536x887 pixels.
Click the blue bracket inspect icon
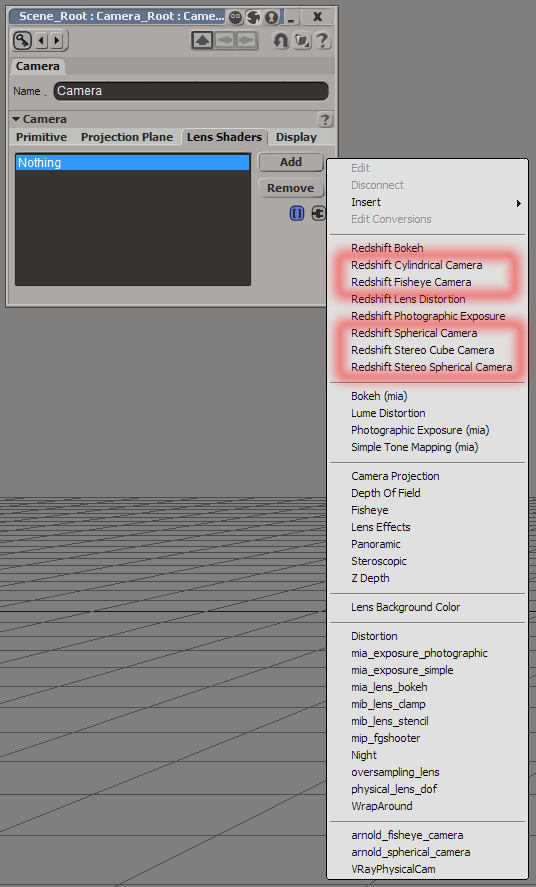tap(297, 213)
